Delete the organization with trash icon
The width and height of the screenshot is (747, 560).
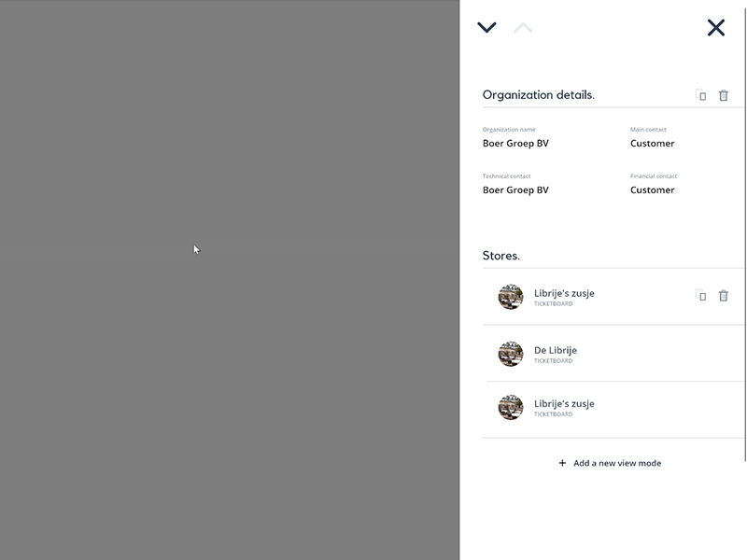(723, 95)
